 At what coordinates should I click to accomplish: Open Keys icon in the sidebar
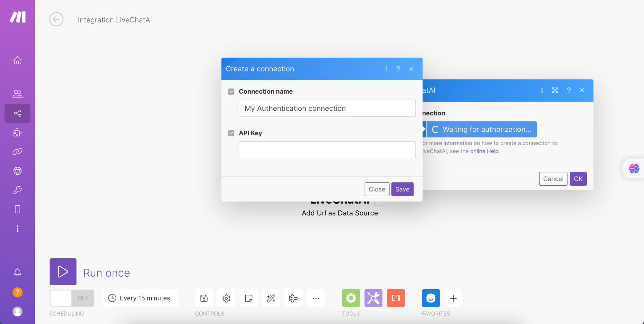point(17,190)
